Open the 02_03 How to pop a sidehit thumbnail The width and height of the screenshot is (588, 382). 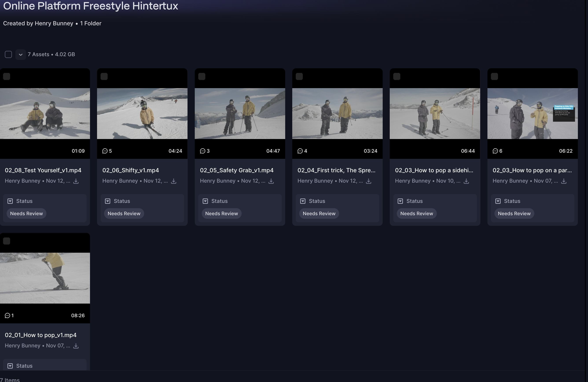[x=435, y=114]
